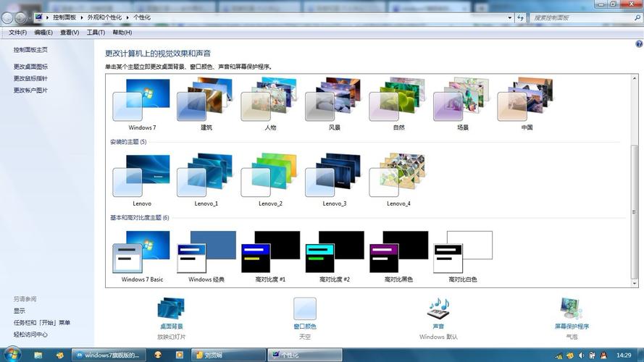The width and height of the screenshot is (644, 362).
Task: Switch to windows7旗舰版 taskbar window
Action: coord(108,355)
